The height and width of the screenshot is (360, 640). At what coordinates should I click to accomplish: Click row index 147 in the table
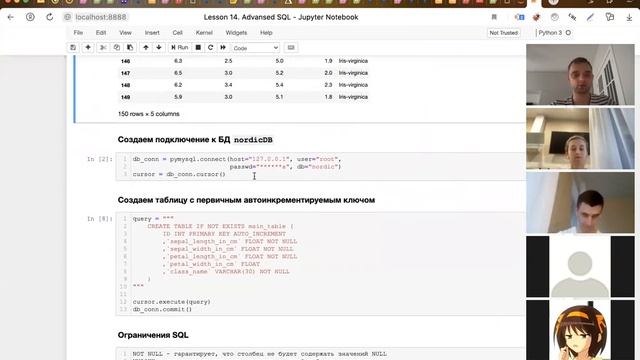(125, 73)
